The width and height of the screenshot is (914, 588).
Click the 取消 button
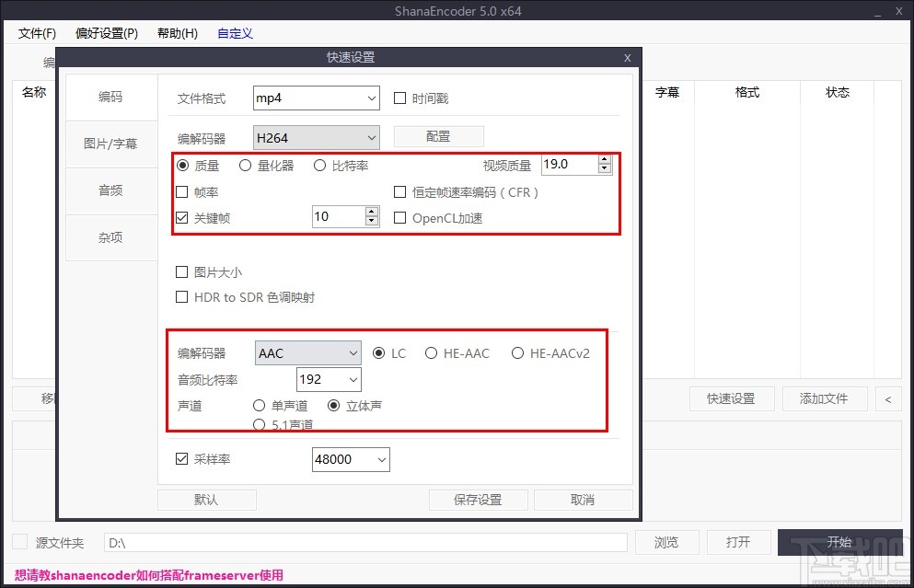[583, 500]
